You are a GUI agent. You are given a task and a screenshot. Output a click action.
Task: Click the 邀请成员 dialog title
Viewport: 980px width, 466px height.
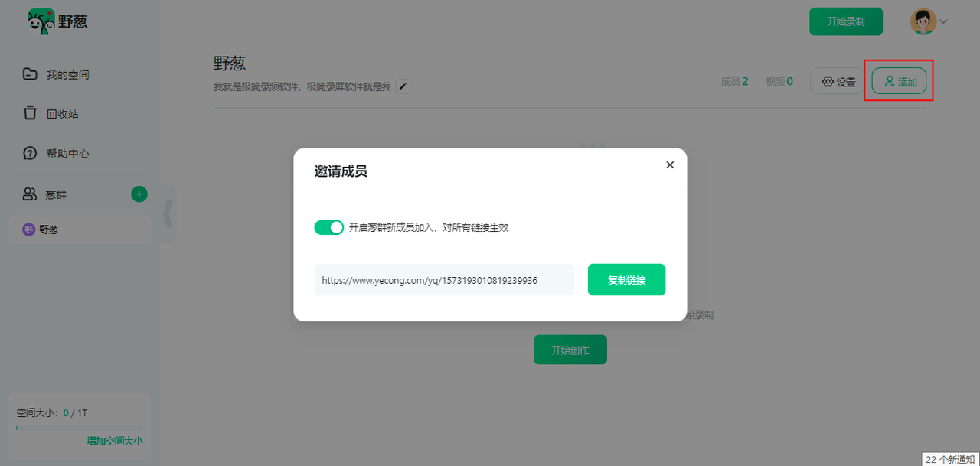click(x=341, y=171)
